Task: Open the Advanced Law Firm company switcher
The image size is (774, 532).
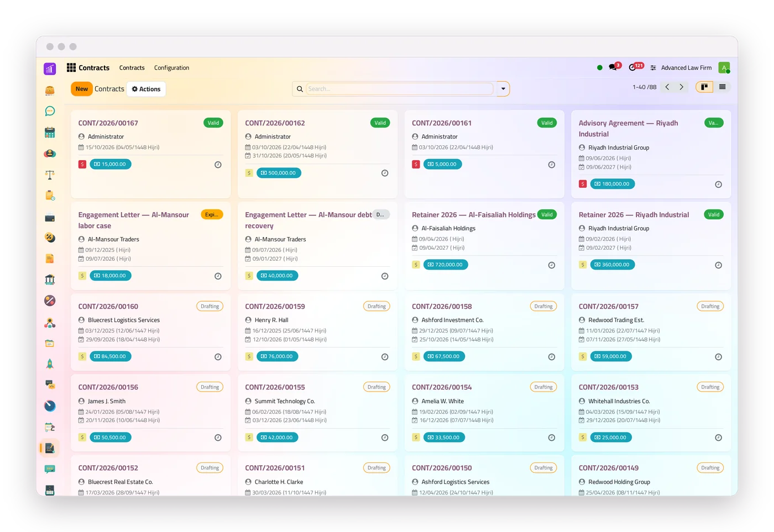Action: click(x=681, y=68)
